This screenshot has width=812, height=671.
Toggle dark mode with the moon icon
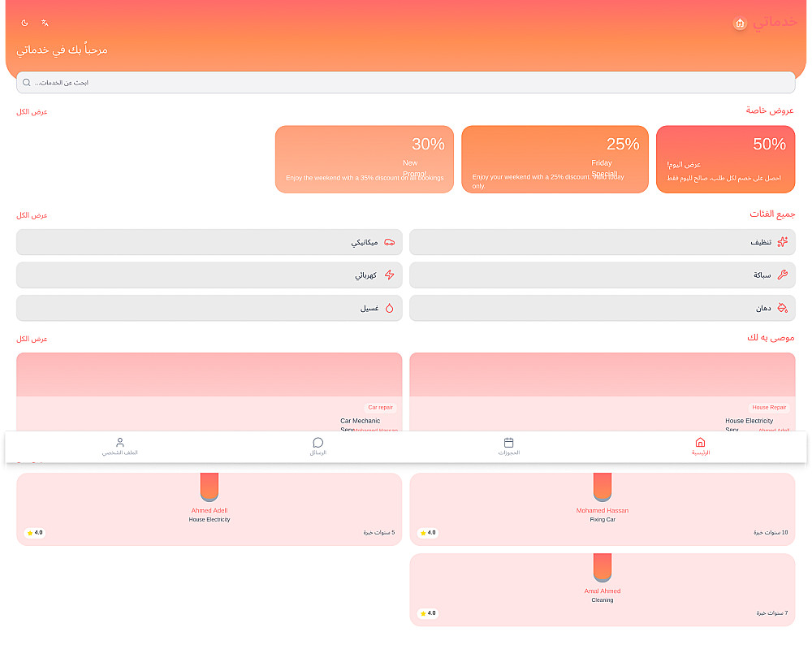pyautogui.click(x=24, y=23)
